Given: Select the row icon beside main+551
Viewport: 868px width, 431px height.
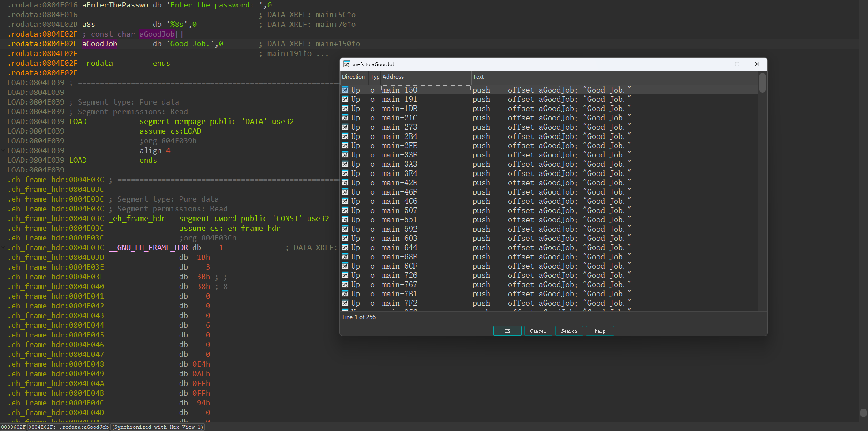Looking at the screenshot, I should 345,220.
